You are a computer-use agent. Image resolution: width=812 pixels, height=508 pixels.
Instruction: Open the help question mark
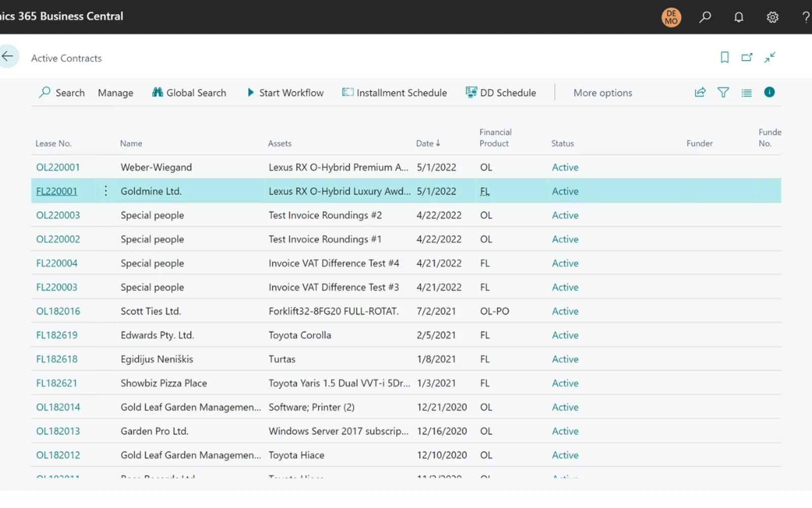[805, 17]
